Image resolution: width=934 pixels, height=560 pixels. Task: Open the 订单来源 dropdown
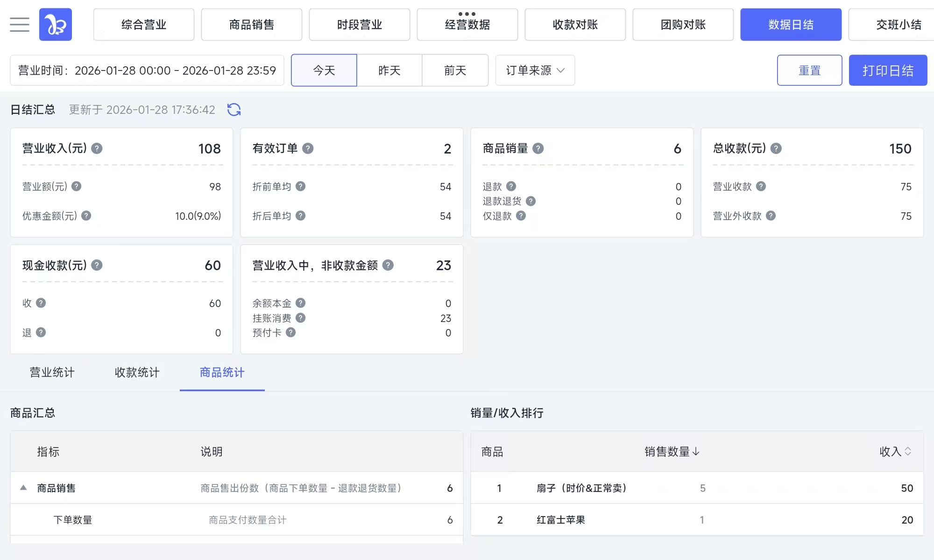pos(535,70)
